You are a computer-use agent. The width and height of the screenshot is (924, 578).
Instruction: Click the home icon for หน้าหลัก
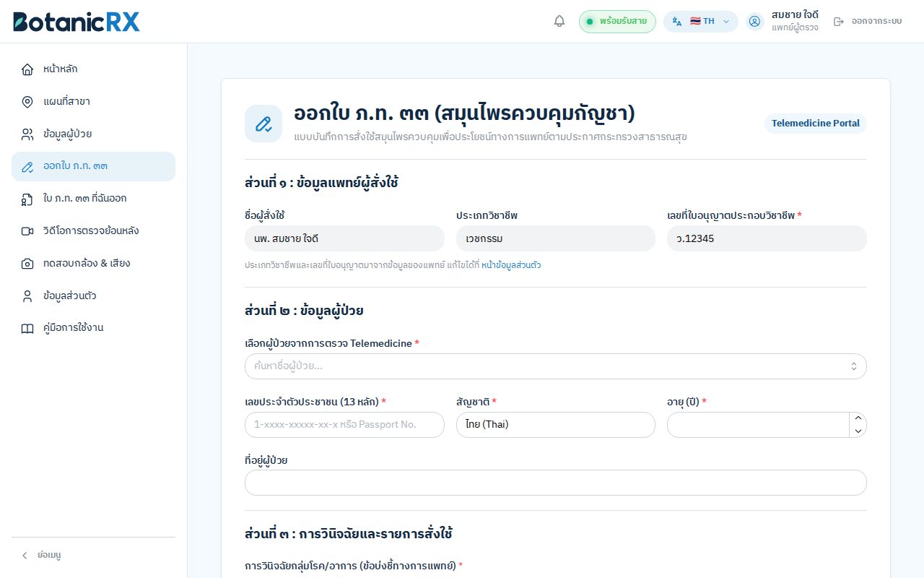27,69
